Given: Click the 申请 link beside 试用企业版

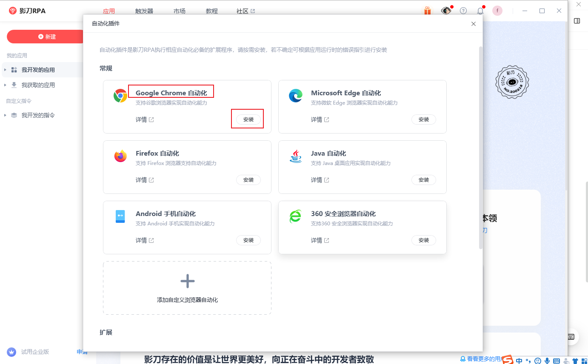Looking at the screenshot, I should (82, 352).
